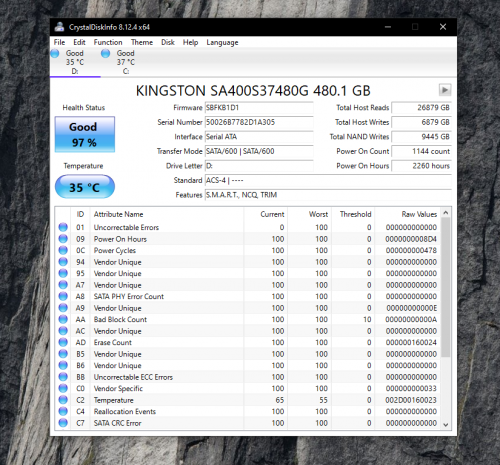Click status icon for Bad Block Count
This screenshot has width=500, height=465.
tap(63, 319)
